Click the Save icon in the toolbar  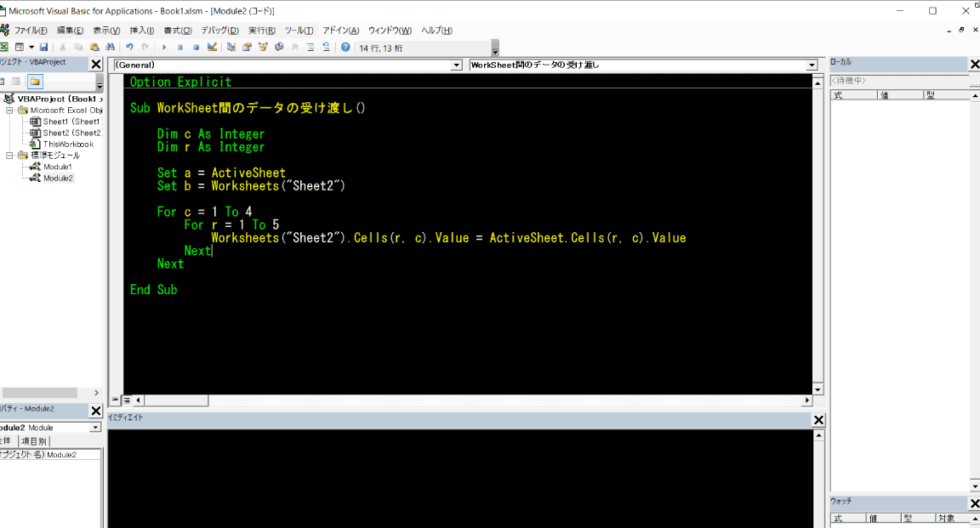pos(43,48)
